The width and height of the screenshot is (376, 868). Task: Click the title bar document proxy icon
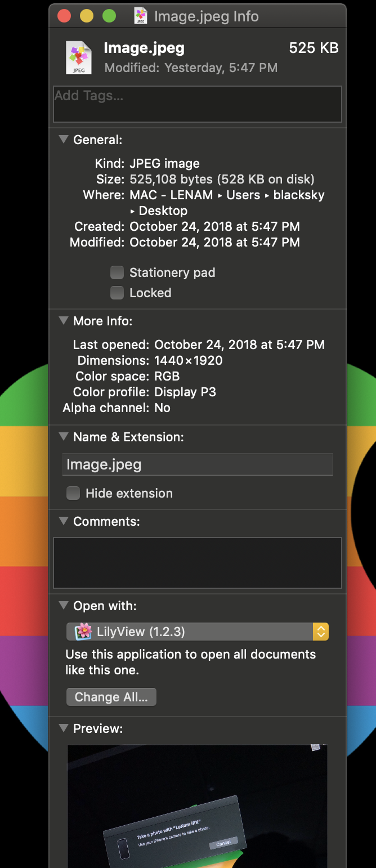coord(141,16)
